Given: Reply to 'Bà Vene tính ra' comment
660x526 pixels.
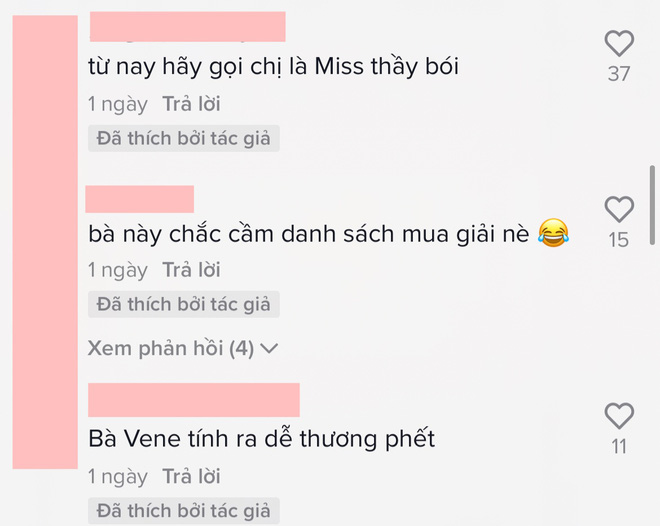Looking at the screenshot, I should point(192,476).
